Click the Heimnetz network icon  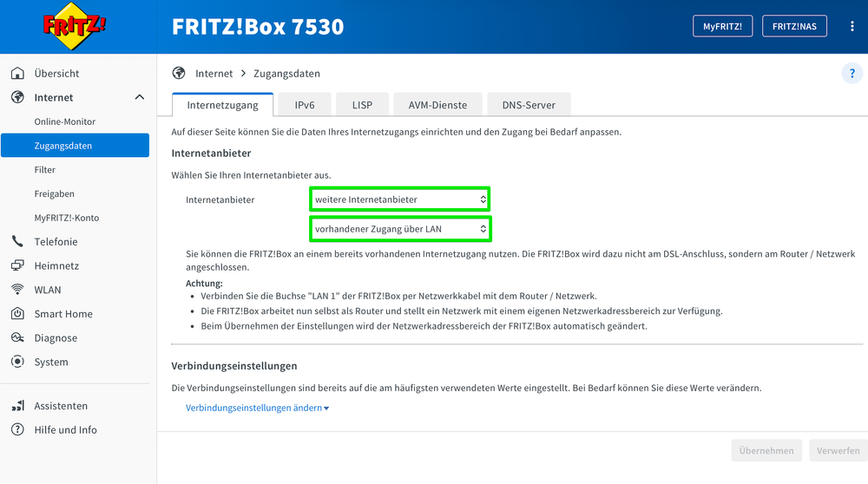coord(17,266)
